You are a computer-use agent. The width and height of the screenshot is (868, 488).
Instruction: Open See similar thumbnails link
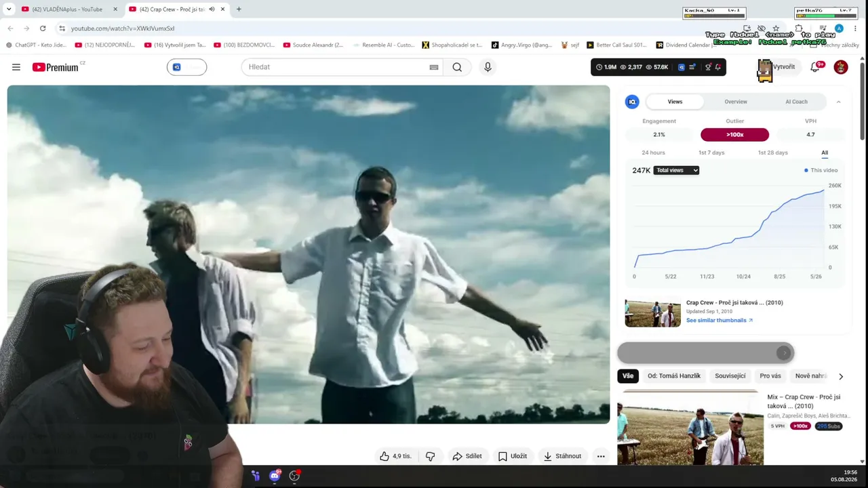[719, 321]
